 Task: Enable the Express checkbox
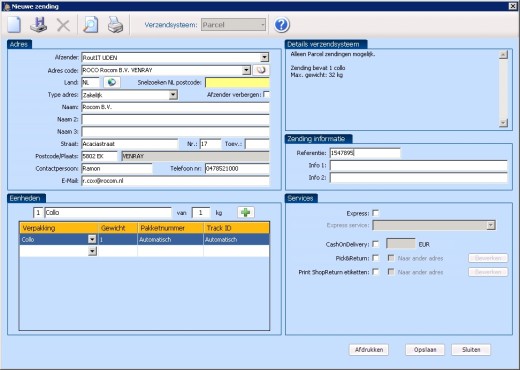tap(376, 213)
